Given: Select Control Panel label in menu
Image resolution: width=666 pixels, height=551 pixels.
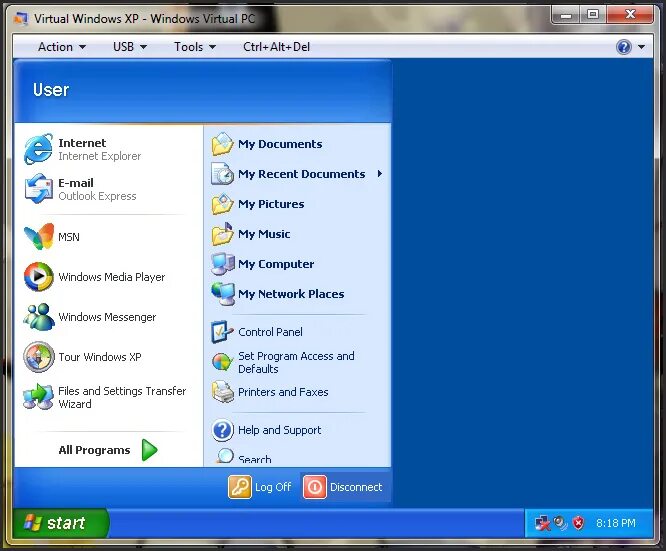Looking at the screenshot, I should point(270,332).
